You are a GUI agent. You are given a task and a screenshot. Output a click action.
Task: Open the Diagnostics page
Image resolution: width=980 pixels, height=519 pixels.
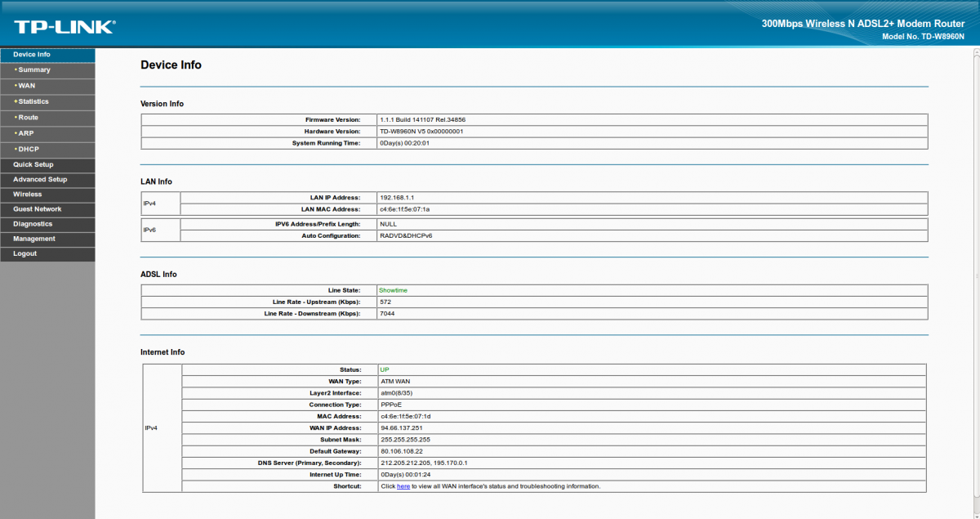(x=47, y=224)
